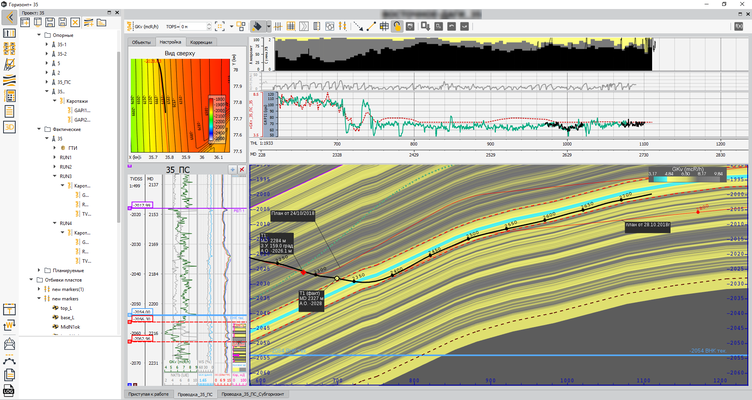
Task: Select the paint bucket fill tool
Action: pyautogui.click(x=257, y=24)
